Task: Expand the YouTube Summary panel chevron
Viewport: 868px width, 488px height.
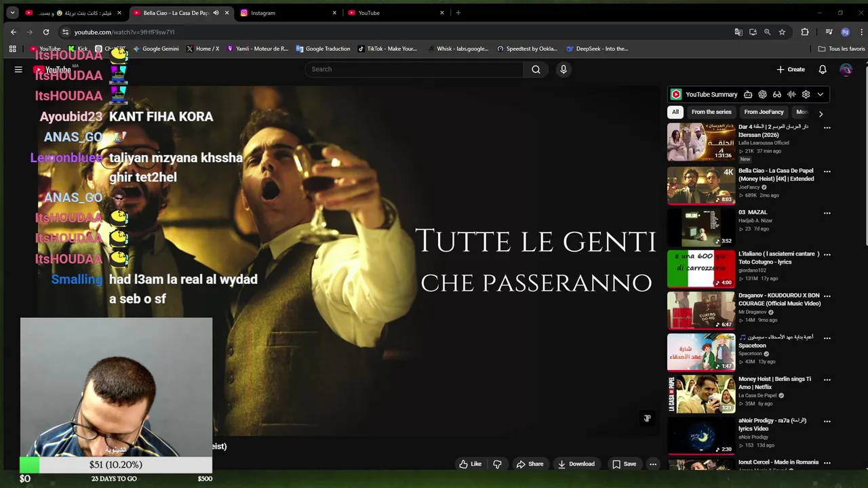Action: pos(820,94)
